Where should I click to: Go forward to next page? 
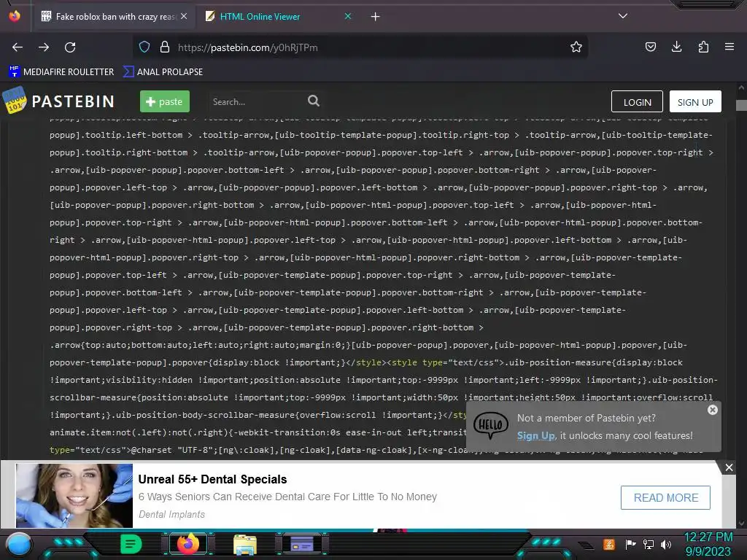click(44, 47)
